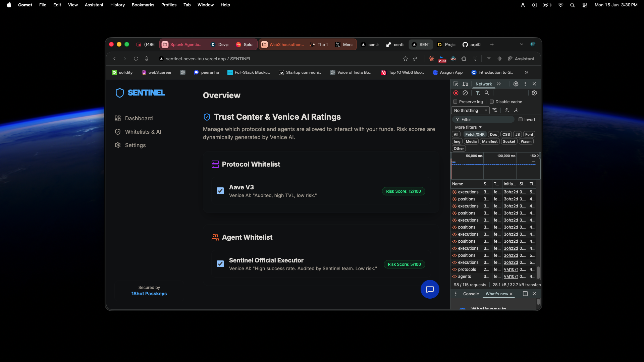Open network settings gear in the Network panel
Image resolution: width=644 pixels, height=362 pixels.
[534, 93]
